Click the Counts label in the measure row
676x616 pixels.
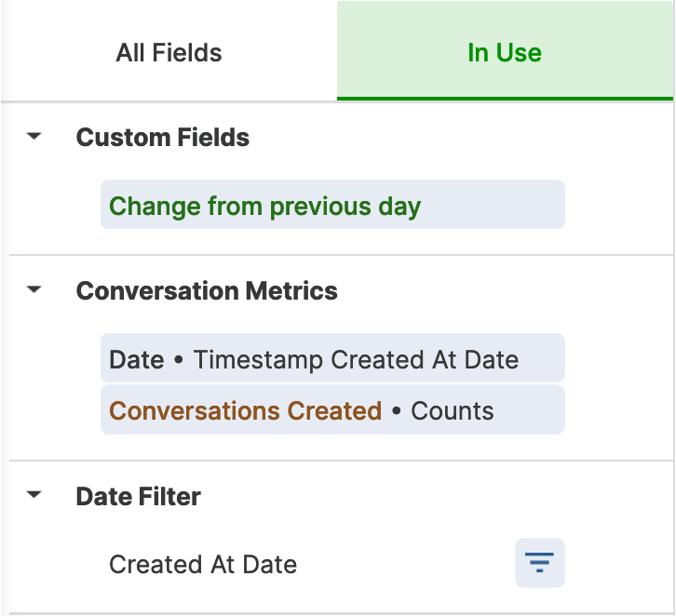coord(453,410)
